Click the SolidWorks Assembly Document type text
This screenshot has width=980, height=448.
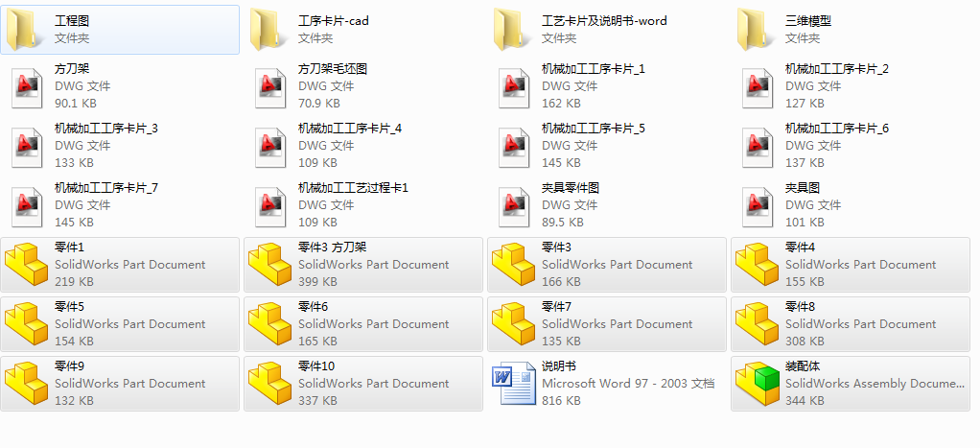point(875,384)
